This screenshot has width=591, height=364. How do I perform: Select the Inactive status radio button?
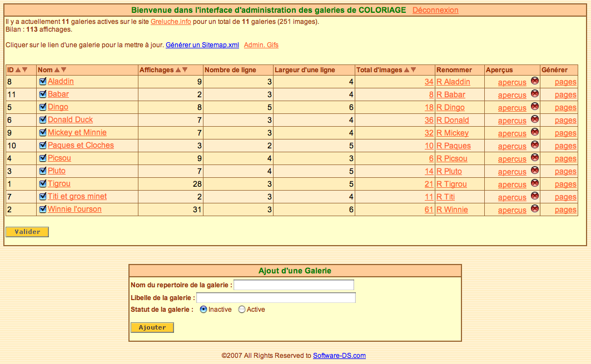point(203,310)
